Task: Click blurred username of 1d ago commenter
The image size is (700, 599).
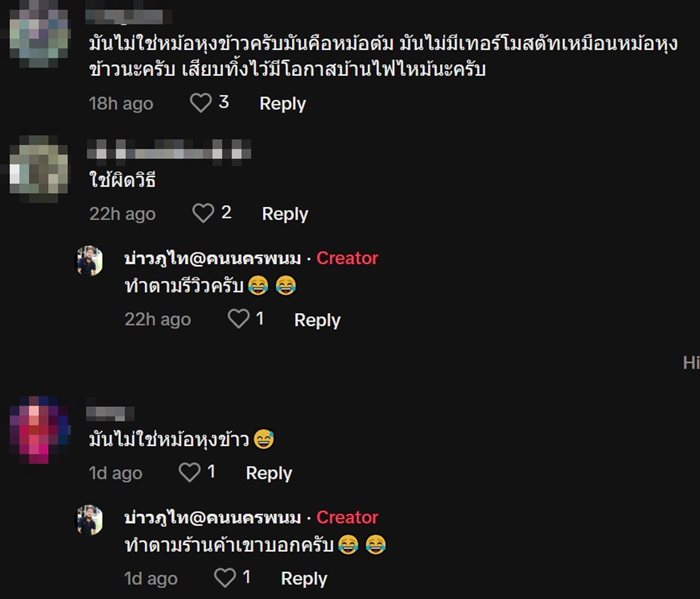Action: tap(110, 411)
